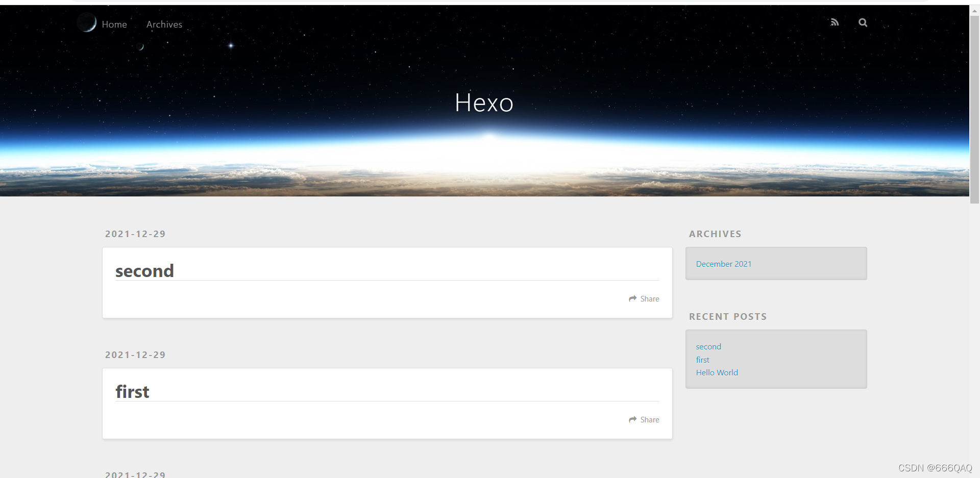Go to the Home menu item
This screenshot has height=478, width=980.
click(x=114, y=24)
